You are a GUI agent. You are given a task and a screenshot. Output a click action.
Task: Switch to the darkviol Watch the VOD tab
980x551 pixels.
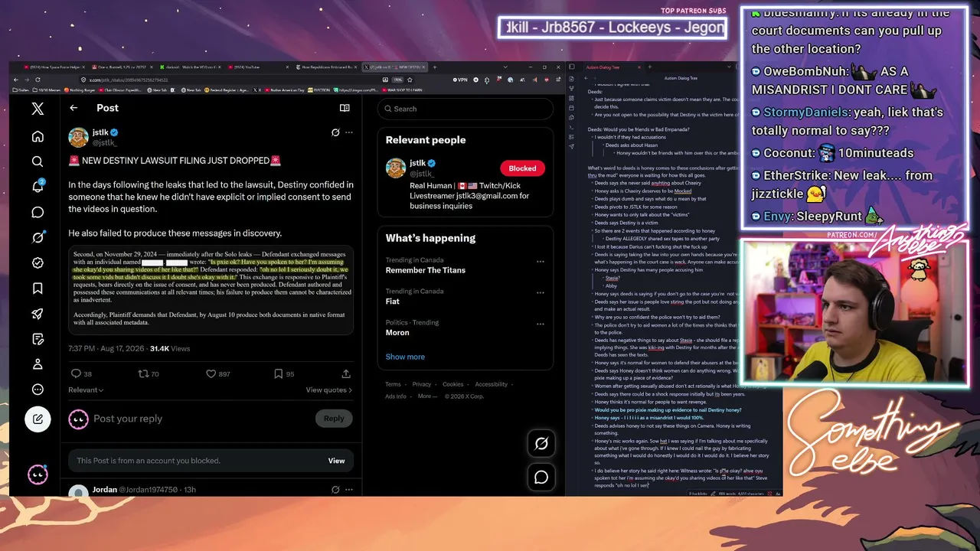[191, 67]
